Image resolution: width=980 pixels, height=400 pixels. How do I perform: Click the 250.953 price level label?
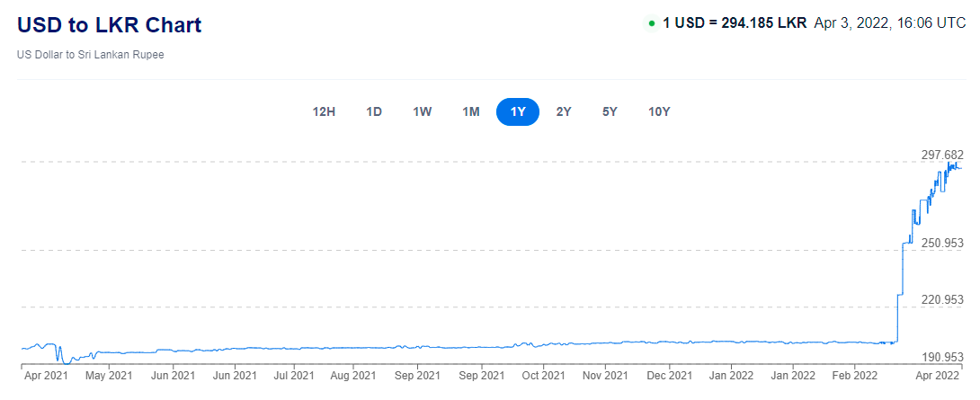(x=942, y=243)
